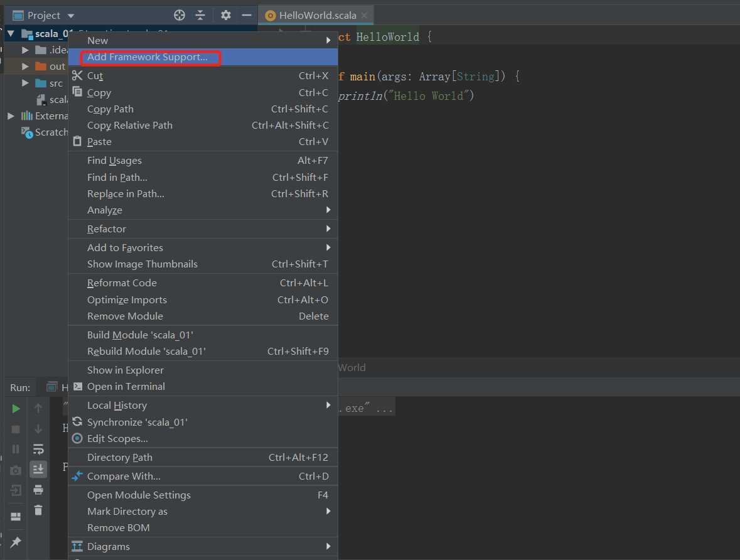Screen dimensions: 740x560
Task: Select Copy Relative Path entry
Action: (x=203, y=125)
